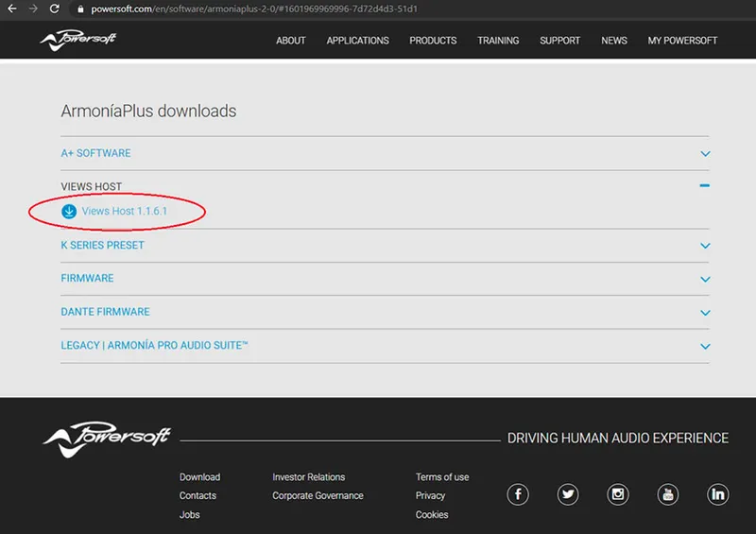Click the A+ SOFTWARE chevron arrow

coord(705,154)
